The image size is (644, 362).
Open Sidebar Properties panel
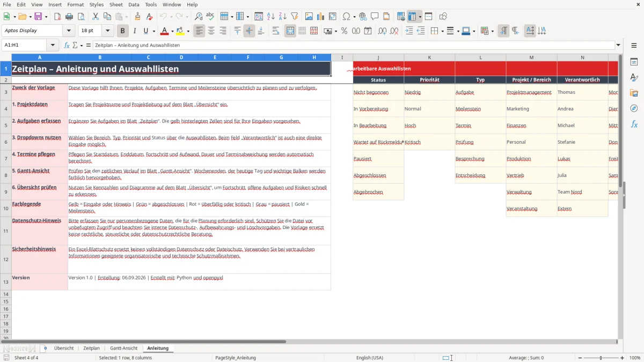point(634,62)
